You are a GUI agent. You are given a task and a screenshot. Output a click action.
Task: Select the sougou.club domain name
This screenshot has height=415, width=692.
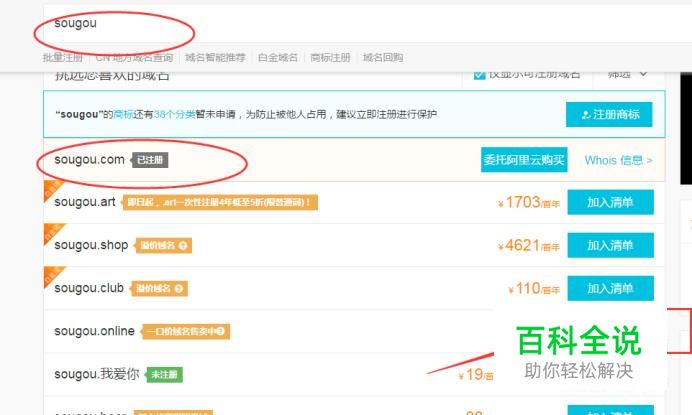point(89,288)
